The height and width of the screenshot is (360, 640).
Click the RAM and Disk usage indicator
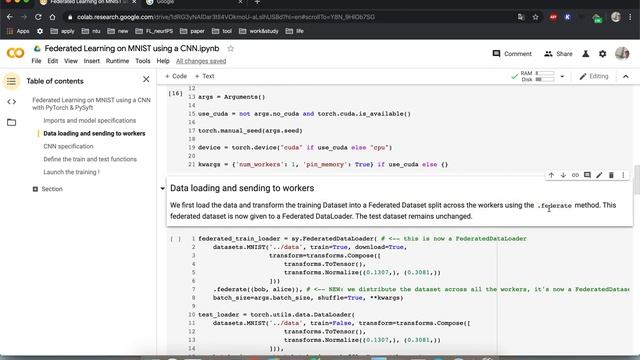pyautogui.click(x=537, y=76)
